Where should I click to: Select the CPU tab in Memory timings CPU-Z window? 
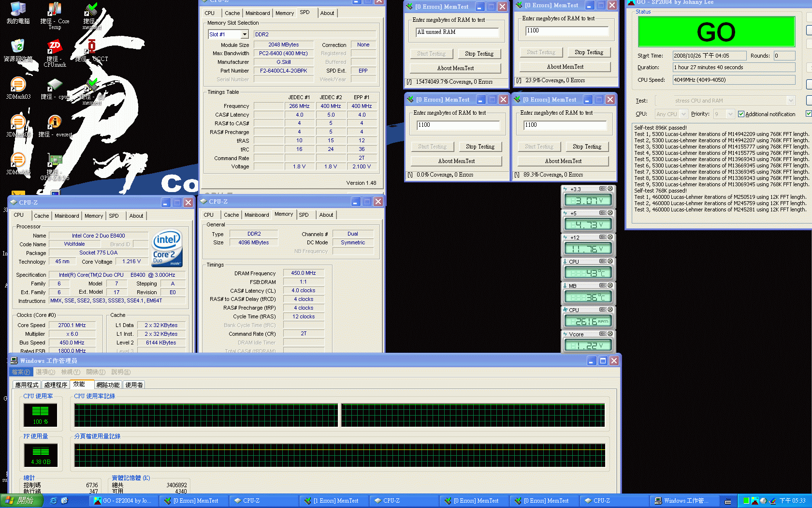pos(209,215)
